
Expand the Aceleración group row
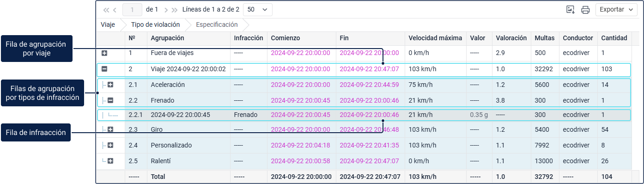coord(110,85)
